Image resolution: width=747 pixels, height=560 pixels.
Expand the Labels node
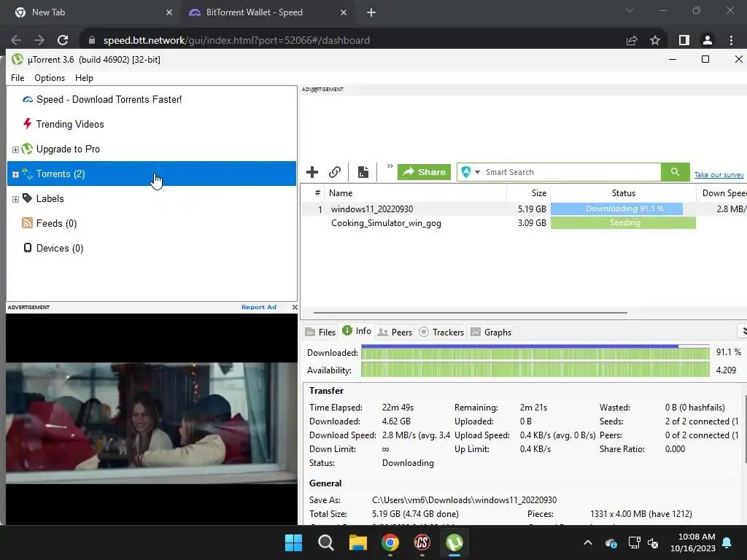coord(15,199)
